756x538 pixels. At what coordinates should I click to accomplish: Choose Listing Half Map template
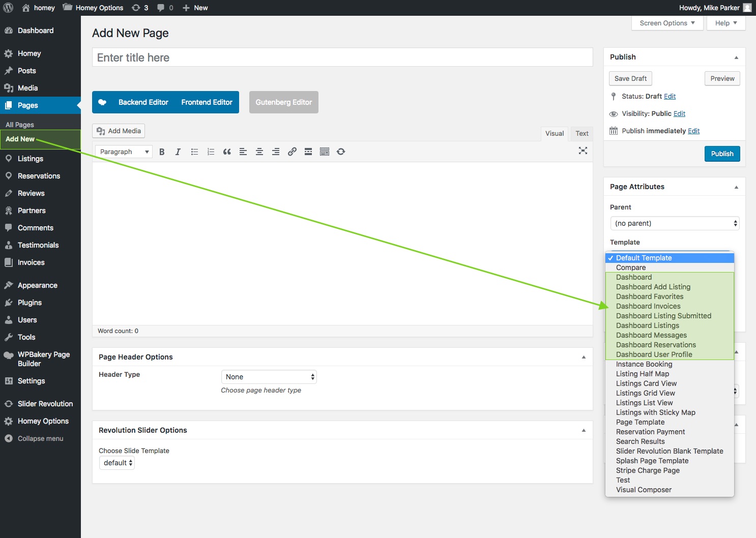(x=670, y=374)
